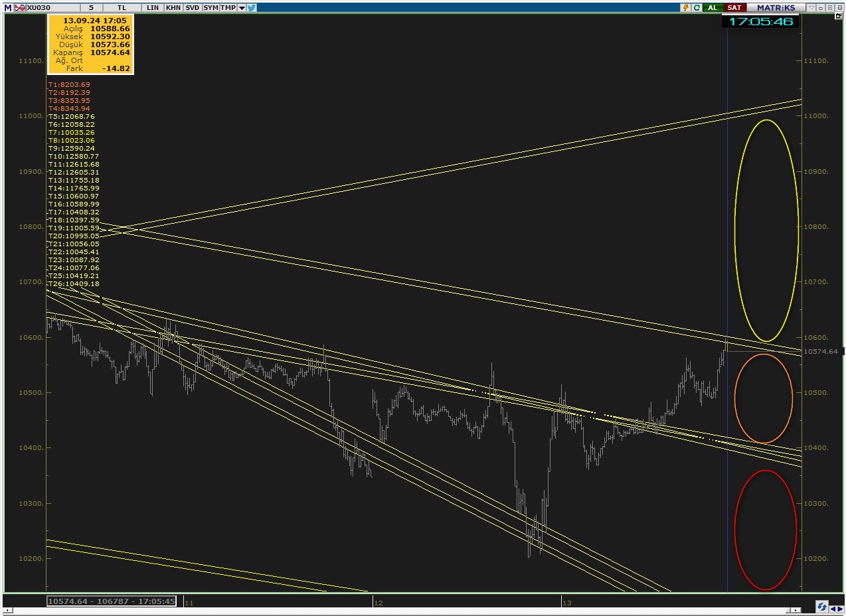Click the Kapanış 10574.64 value
Screen dimensions: 846x616
(x=110, y=52)
